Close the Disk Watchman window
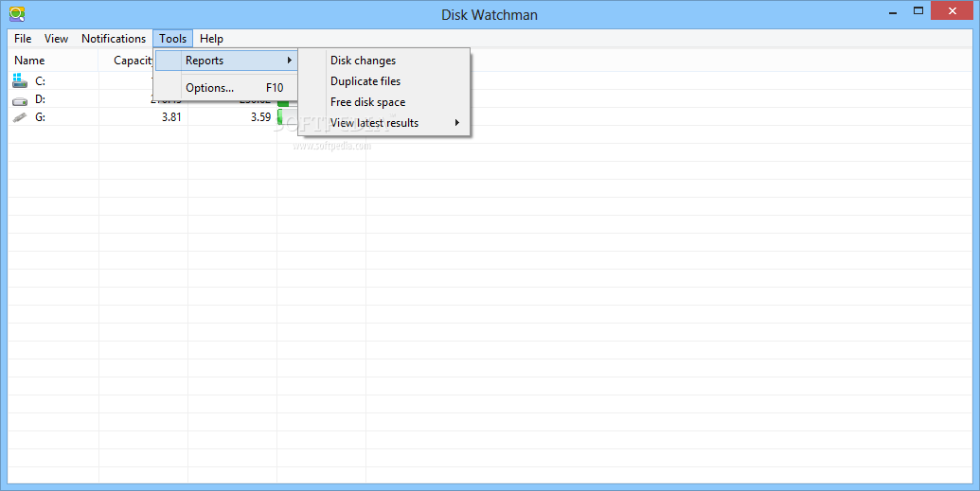980x491 pixels. [952, 10]
